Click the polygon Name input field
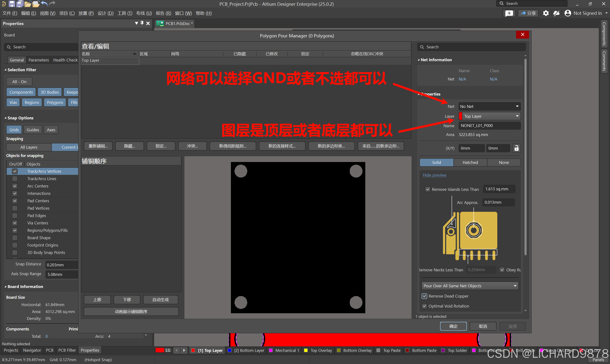Image resolution: width=610 pixels, height=364 pixels. pyautogui.click(x=489, y=126)
